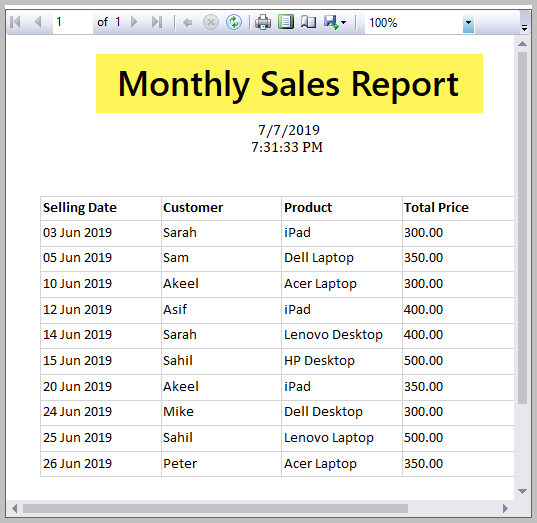
Task: Click the horizontal scrollbar right arrow
Action: pos(505,508)
